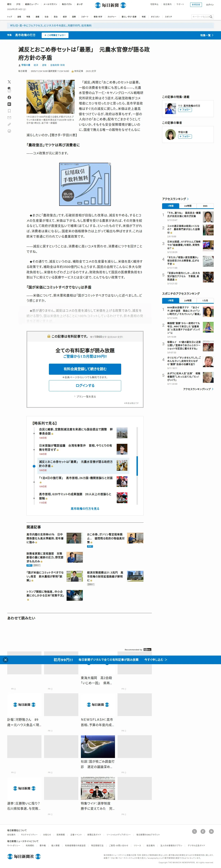Select 1時間 tab in スポニチ ranking
Image resolution: width=221 pixels, height=868 pixels.
pyautogui.click(x=171, y=301)
